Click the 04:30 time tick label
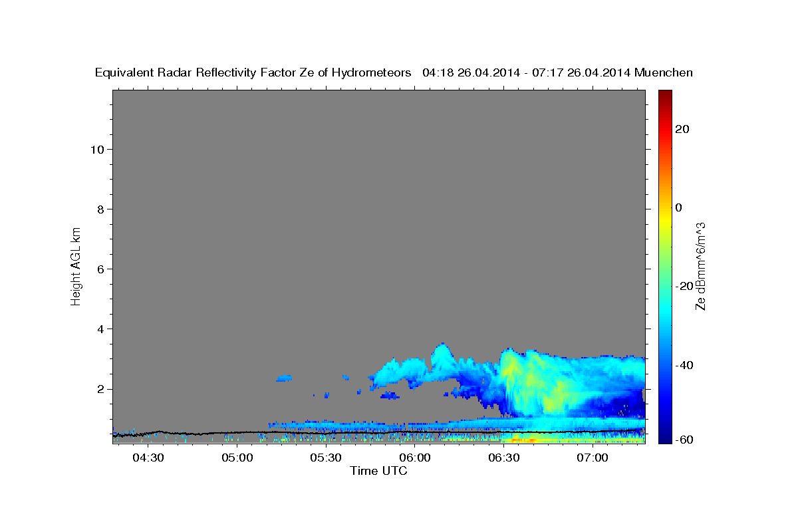798x532 pixels. (148, 458)
